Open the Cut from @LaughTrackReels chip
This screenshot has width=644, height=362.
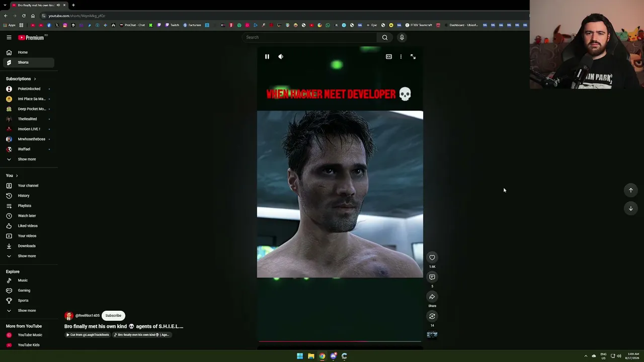tap(88, 335)
